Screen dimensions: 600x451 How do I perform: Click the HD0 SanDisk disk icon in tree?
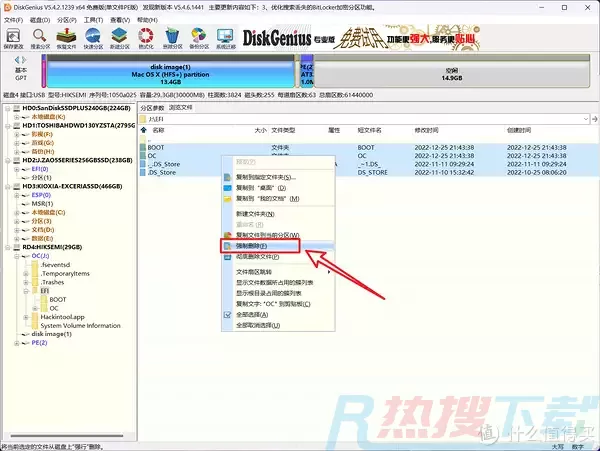pos(17,108)
